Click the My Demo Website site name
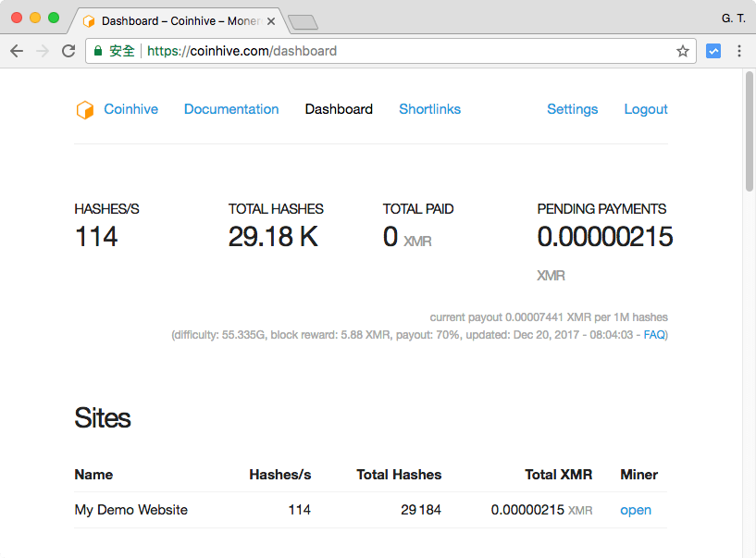The width and height of the screenshot is (756, 558). [130, 510]
